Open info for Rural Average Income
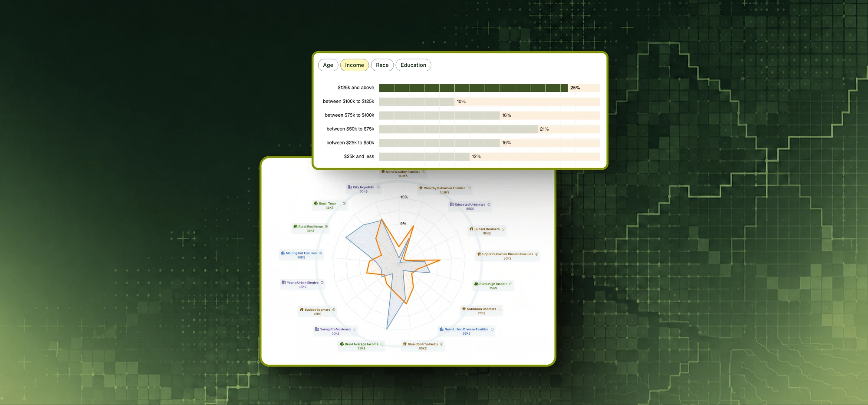Viewport: 868px width, 405px height. [382, 344]
